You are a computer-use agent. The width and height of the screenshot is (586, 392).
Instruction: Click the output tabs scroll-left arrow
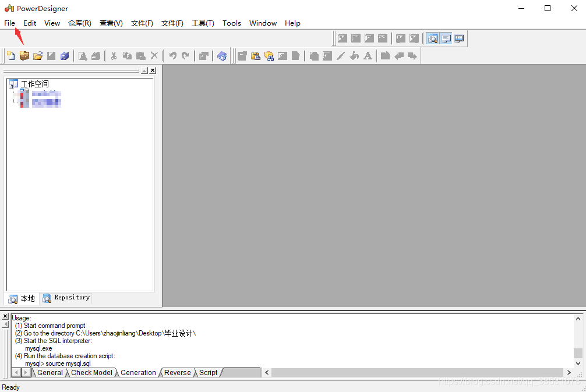(16, 373)
